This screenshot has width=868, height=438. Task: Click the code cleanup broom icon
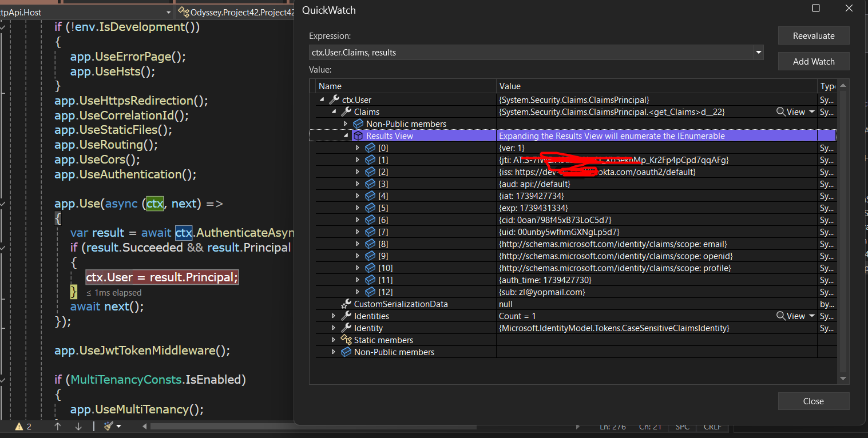pyautogui.click(x=108, y=426)
